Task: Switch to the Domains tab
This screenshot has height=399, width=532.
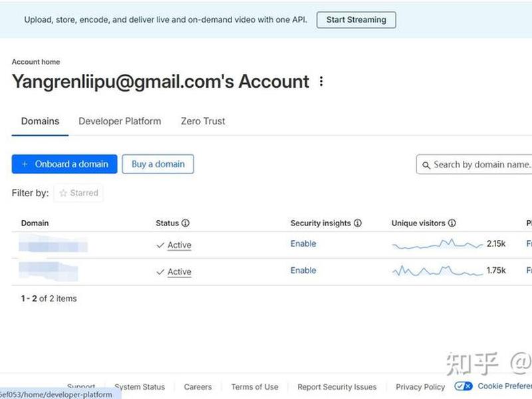Action: [40, 121]
